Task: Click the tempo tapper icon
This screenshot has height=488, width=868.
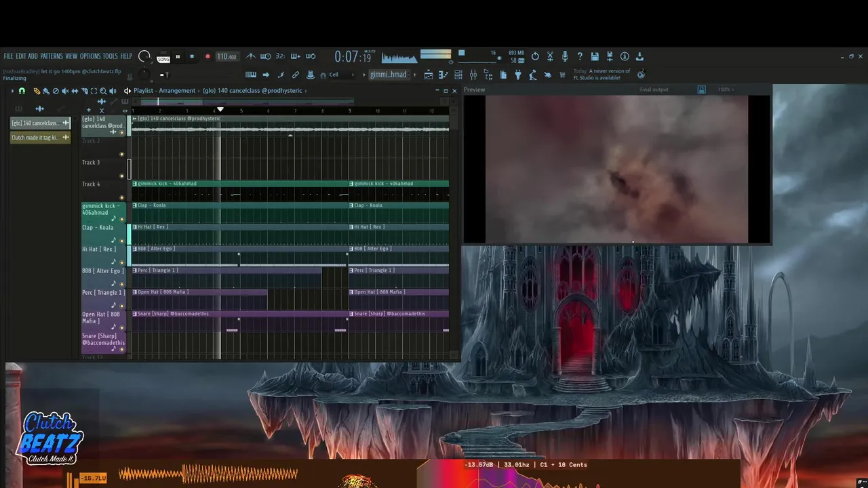Action: [533, 75]
